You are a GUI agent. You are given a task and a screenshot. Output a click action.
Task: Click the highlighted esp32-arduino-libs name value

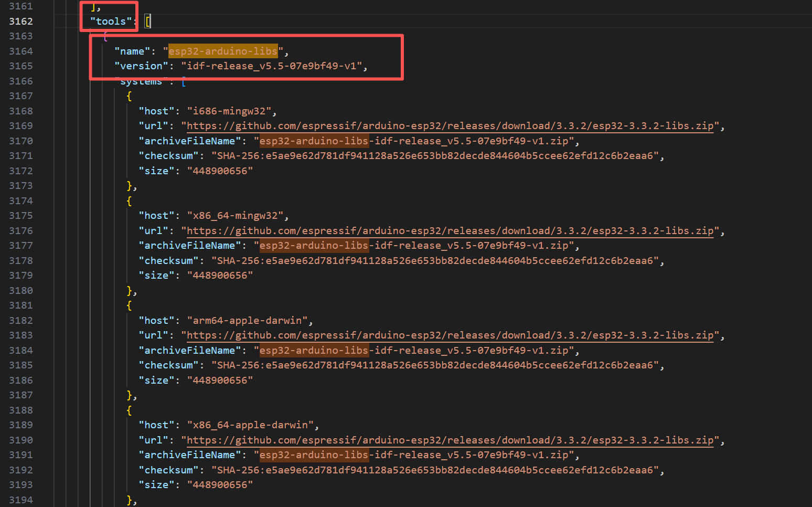(x=223, y=51)
